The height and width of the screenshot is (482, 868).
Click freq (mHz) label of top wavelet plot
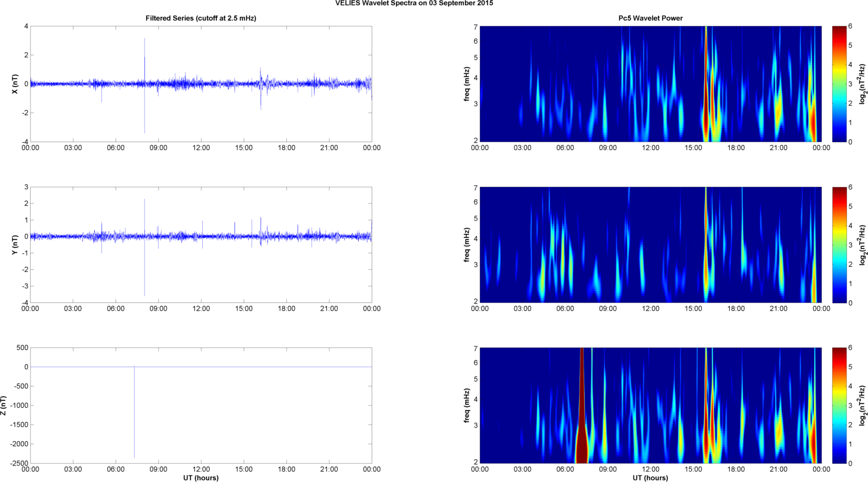click(467, 84)
